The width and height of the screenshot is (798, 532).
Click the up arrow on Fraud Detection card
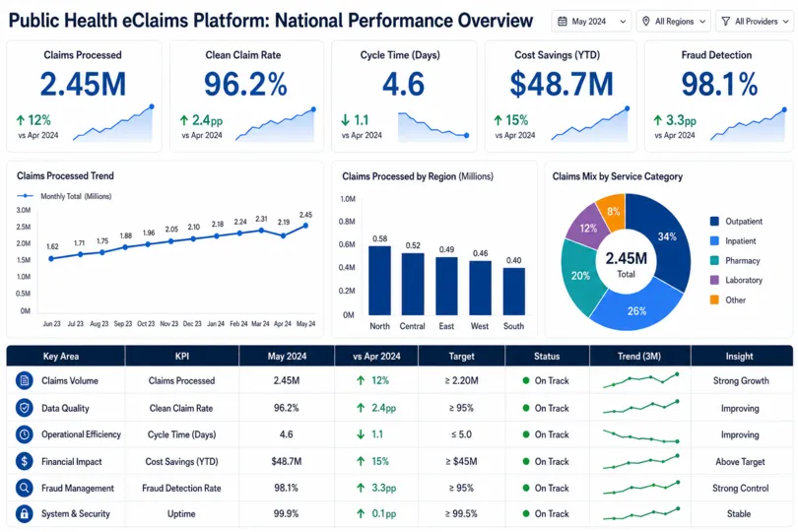pos(658,120)
